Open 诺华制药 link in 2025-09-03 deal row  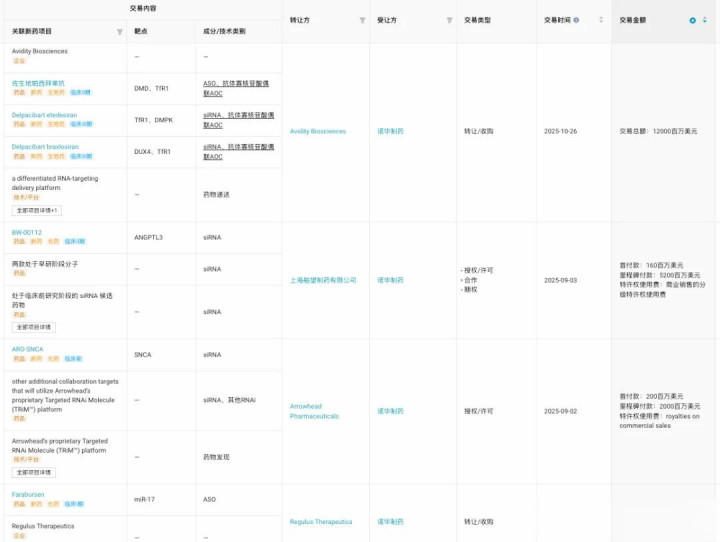[x=390, y=280]
